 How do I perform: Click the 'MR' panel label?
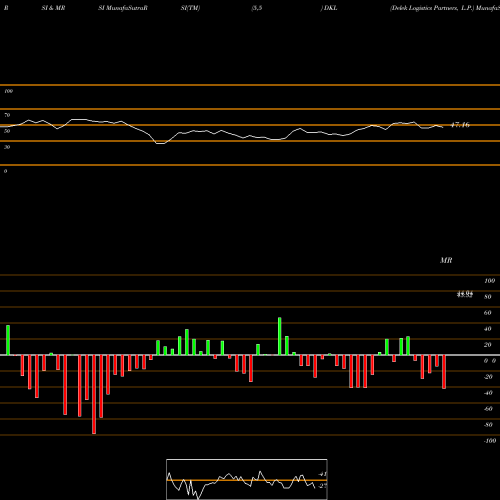[x=446, y=260]
